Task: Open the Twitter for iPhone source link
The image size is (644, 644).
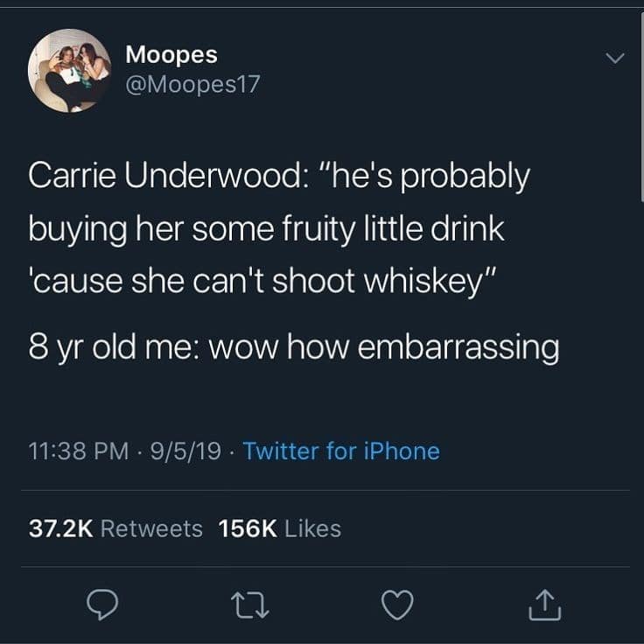Action: tap(341, 451)
